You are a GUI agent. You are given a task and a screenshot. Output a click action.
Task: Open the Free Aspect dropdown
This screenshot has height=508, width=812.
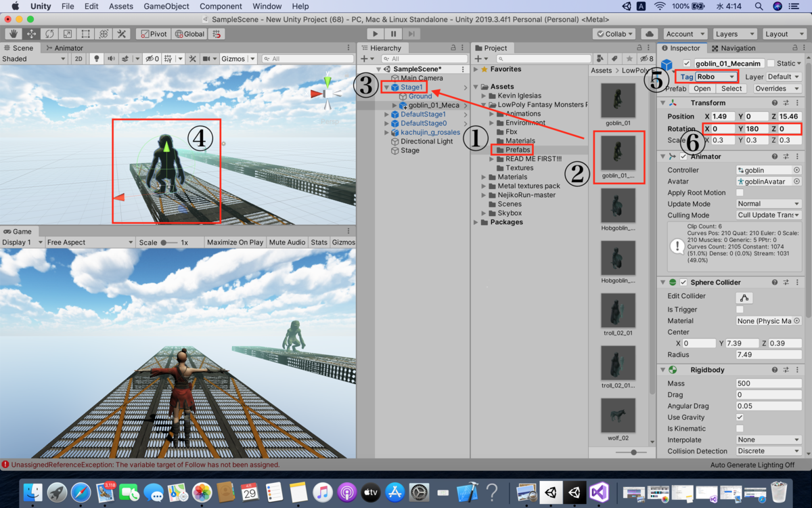pos(90,242)
